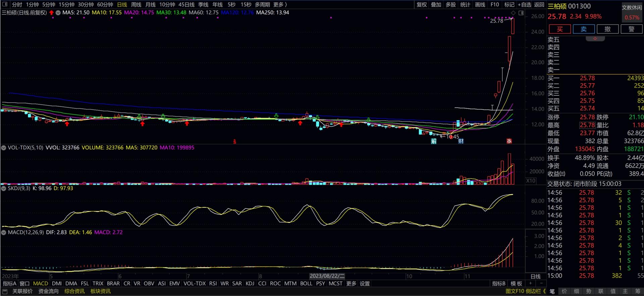Open the 值 value tab

[613, 291]
